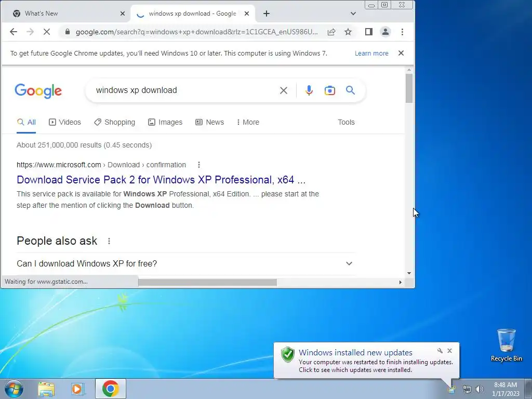Open the microsoft.com result options menu
The image size is (532, 399).
click(199, 165)
